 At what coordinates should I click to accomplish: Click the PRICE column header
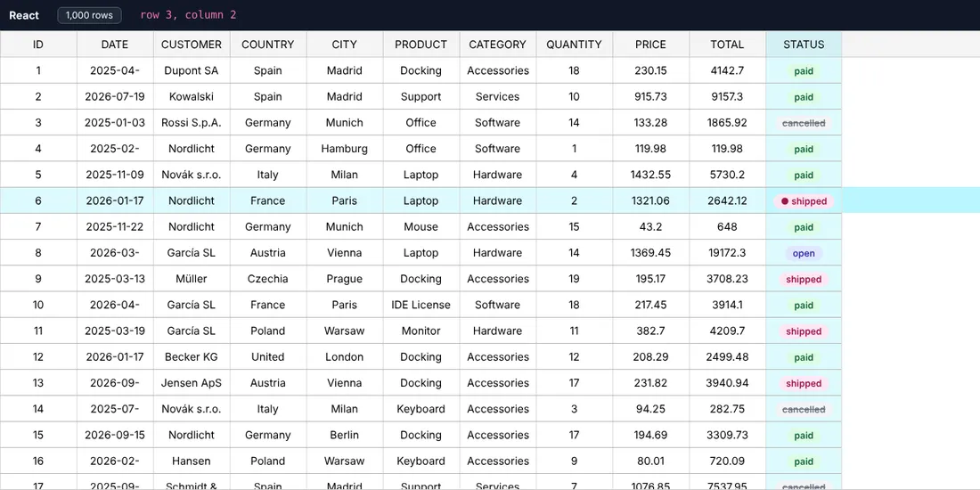(650, 45)
